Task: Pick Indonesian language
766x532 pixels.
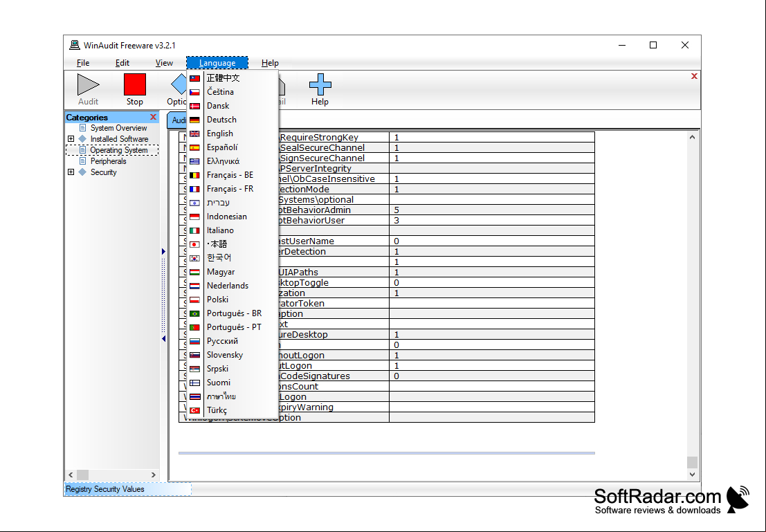Action: pos(232,217)
